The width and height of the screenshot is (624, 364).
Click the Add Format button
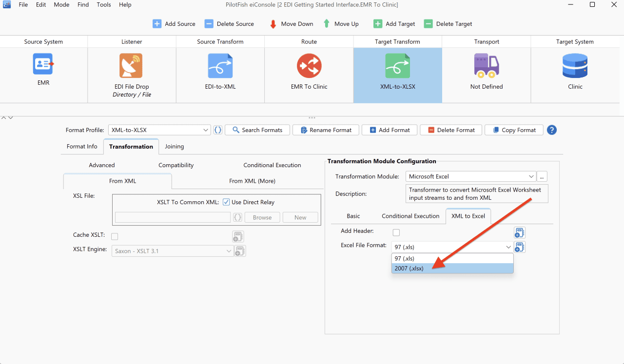(389, 130)
